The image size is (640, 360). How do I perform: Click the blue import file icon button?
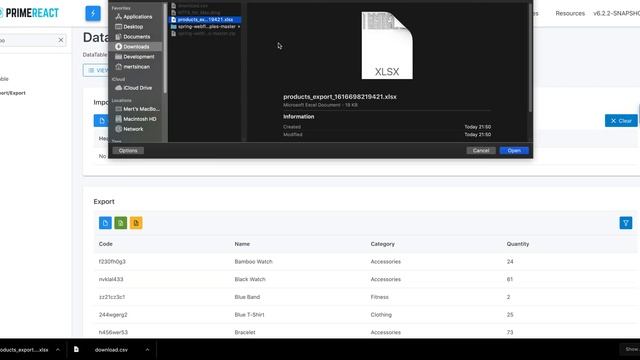pyautogui.click(x=102, y=121)
